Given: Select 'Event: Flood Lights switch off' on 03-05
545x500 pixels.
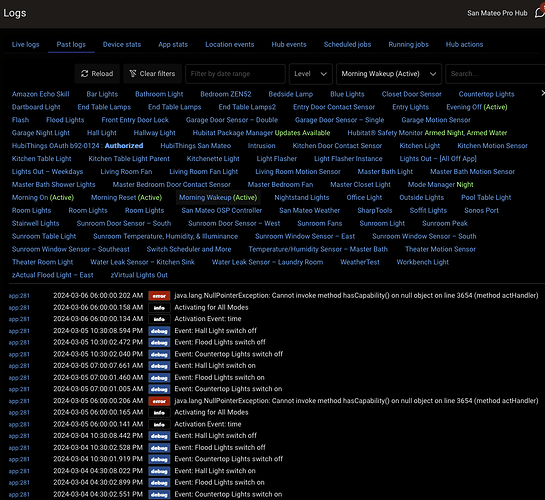Looking at the screenshot, I should [220, 342].
